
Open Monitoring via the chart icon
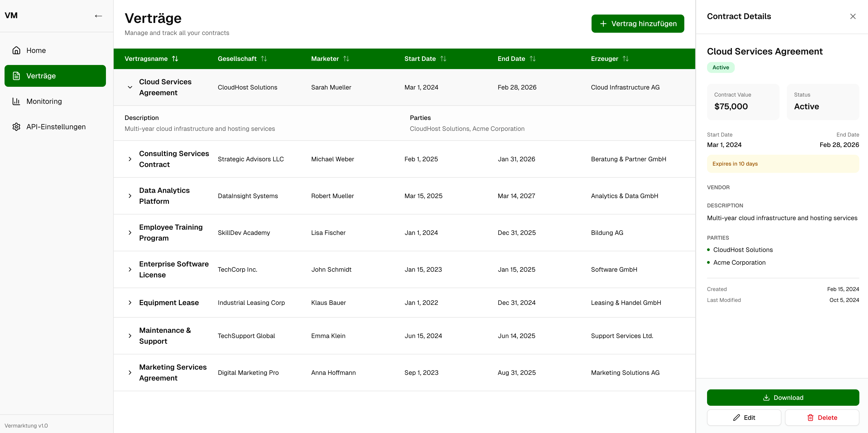pos(16,101)
